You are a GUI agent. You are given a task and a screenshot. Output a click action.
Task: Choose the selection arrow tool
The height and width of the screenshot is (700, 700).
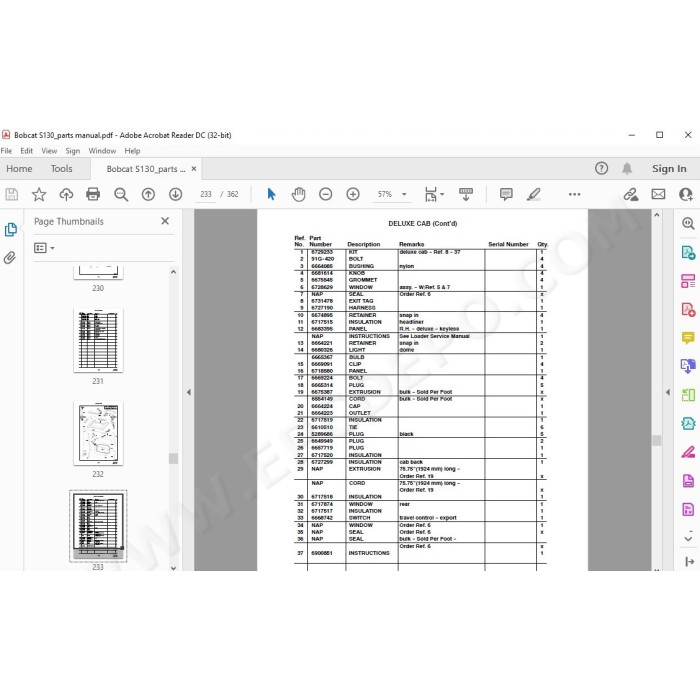(271, 194)
